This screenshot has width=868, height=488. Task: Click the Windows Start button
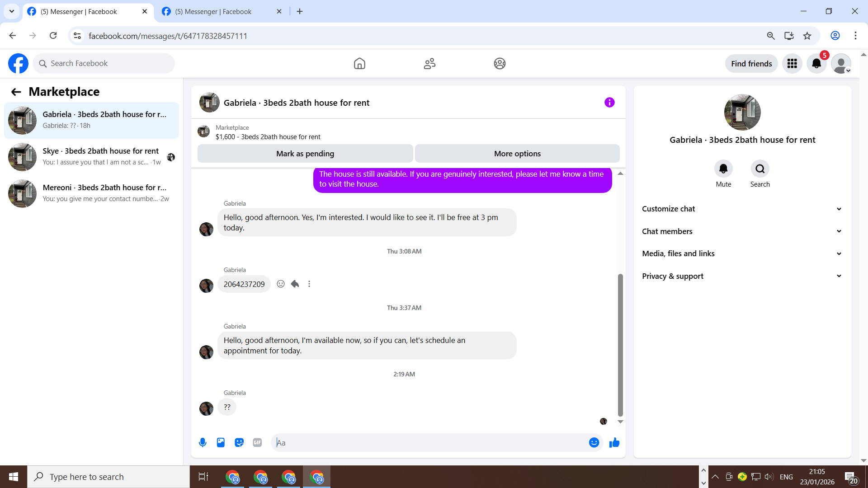point(14,477)
